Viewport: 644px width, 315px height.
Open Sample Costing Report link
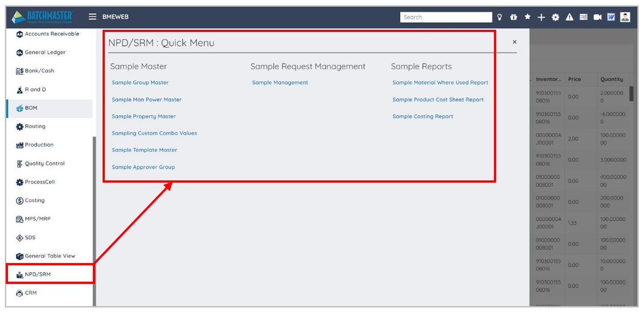click(x=422, y=116)
